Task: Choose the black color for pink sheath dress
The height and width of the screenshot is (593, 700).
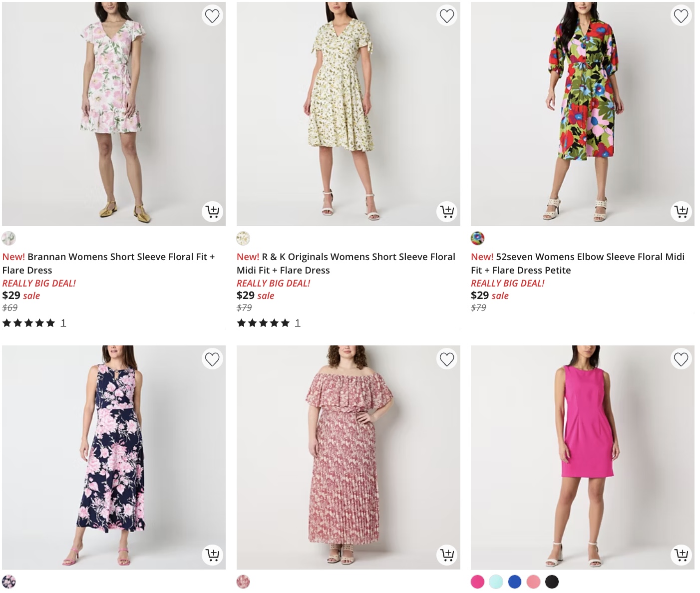Action: [x=552, y=582]
